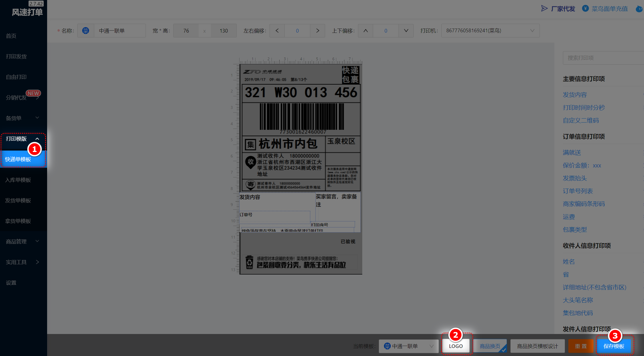
Task: Expand the 实用工具 sidebar menu
Action: (x=23, y=262)
